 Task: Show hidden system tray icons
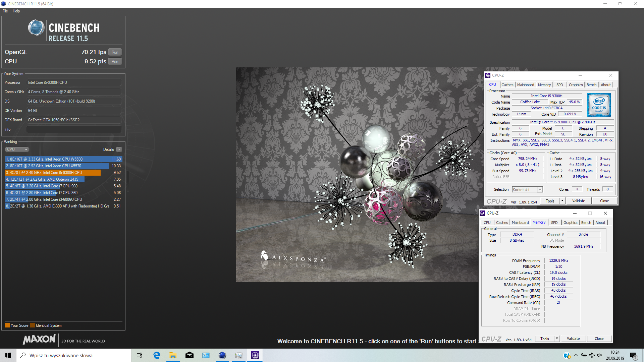point(576,355)
